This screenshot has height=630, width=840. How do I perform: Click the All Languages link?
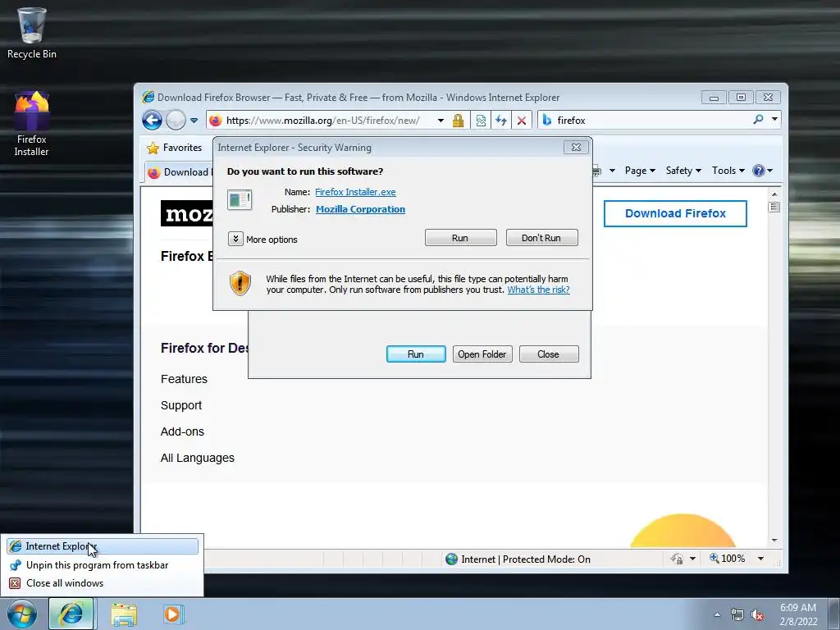[197, 458]
